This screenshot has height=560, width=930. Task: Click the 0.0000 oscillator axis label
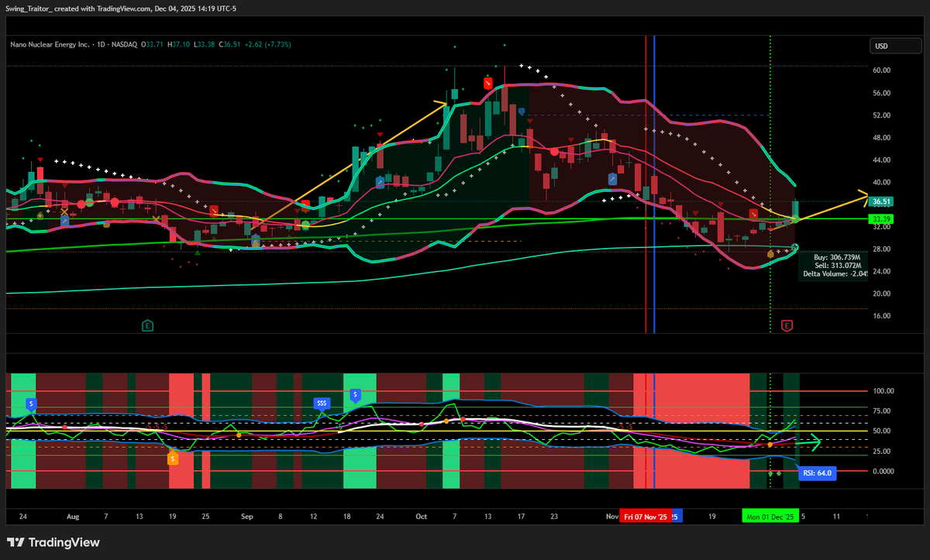(883, 471)
